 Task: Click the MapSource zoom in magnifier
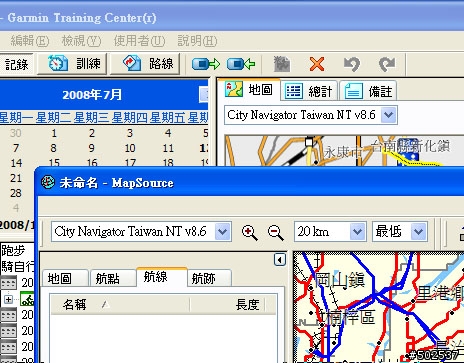(x=249, y=232)
